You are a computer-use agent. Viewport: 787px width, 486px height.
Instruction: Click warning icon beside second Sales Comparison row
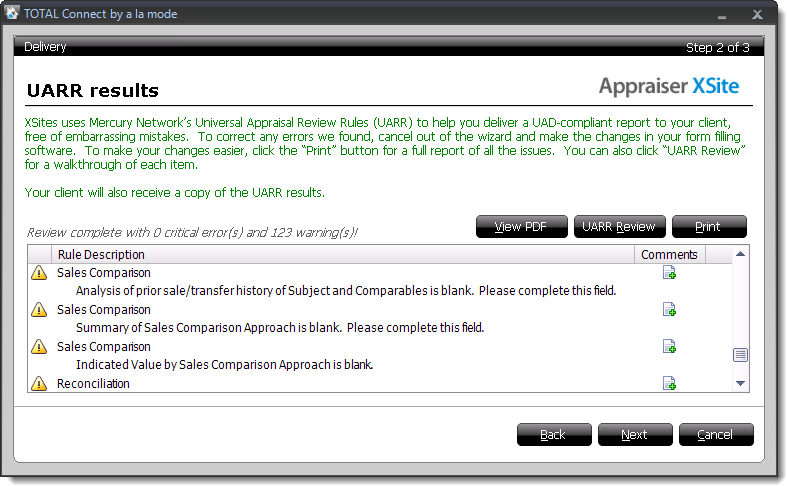point(39,310)
